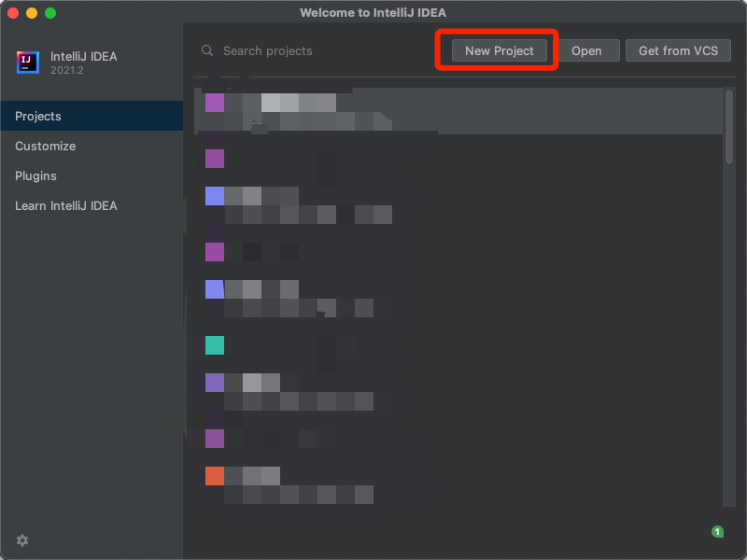Click the search magnifier icon
747x560 pixels.
point(206,50)
